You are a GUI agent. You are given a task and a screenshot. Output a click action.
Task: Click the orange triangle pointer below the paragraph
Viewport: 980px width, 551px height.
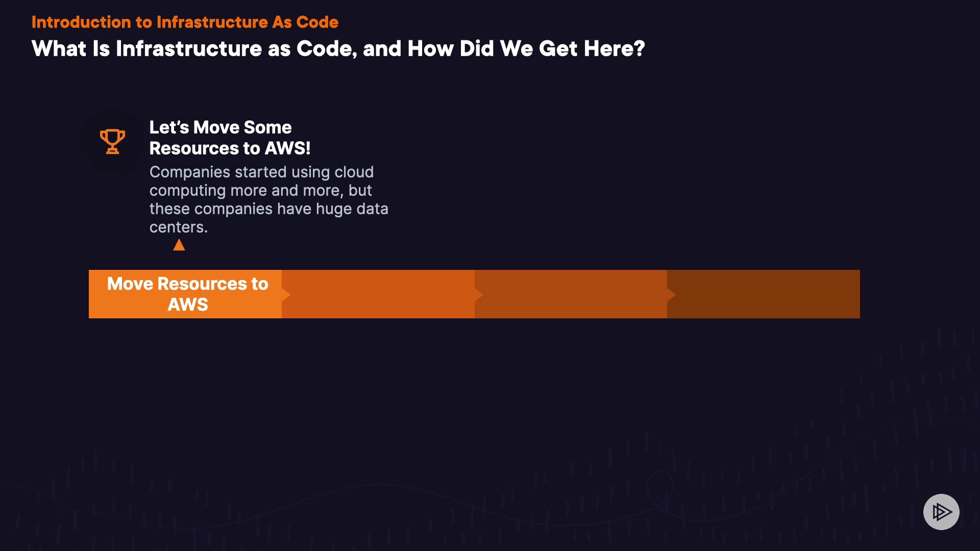[179, 245]
